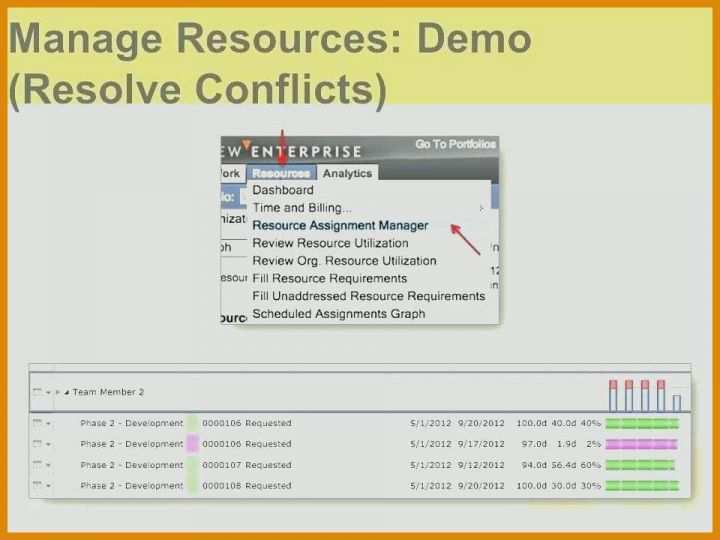Open Resource Assignment Manager
720x540 pixels.
[x=340, y=225]
